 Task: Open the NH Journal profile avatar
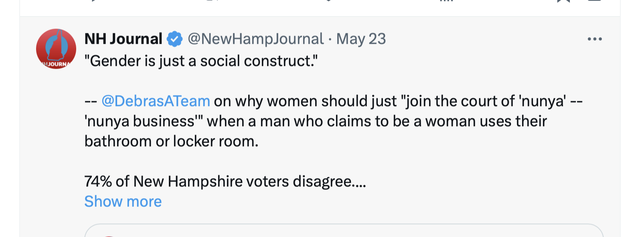tap(56, 49)
